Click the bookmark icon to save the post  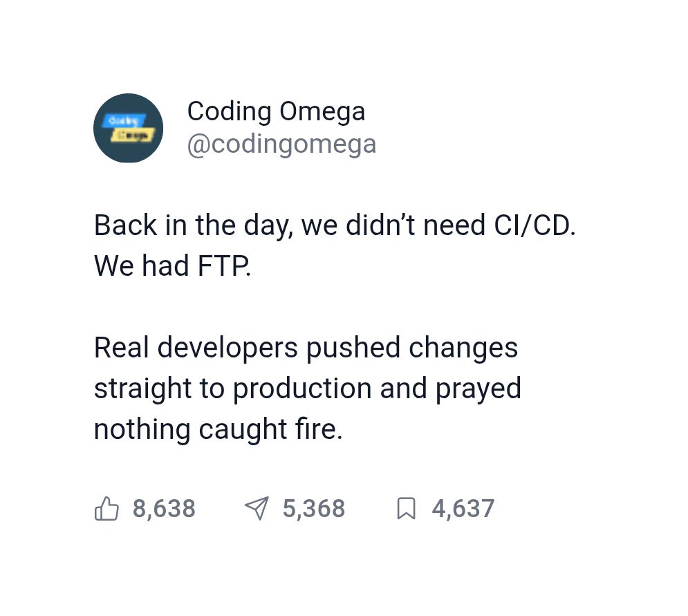pyautogui.click(x=407, y=508)
